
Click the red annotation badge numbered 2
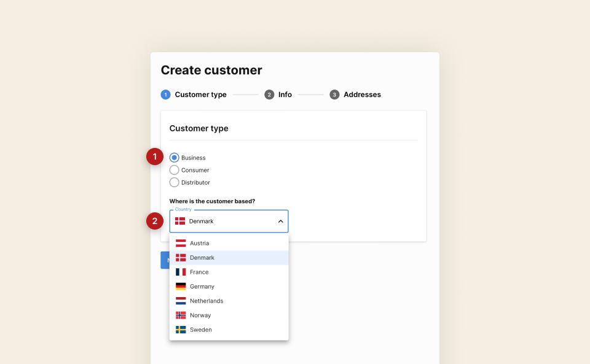tap(155, 220)
